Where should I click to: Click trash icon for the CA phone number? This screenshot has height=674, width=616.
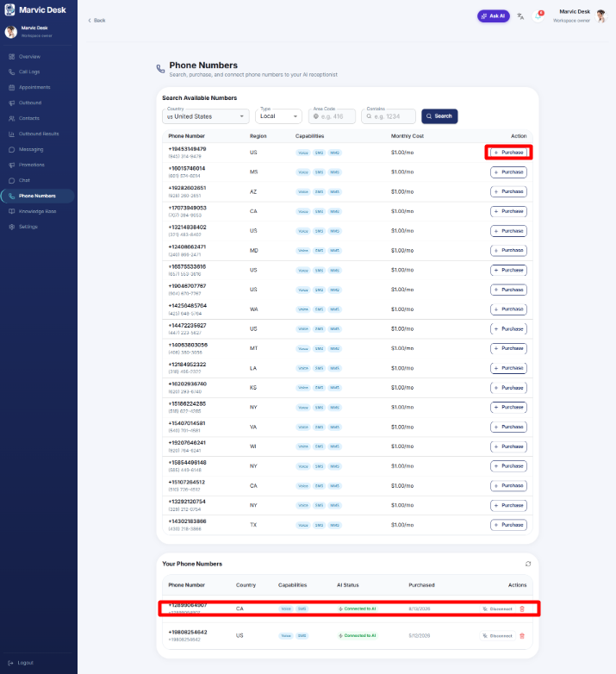(522, 608)
